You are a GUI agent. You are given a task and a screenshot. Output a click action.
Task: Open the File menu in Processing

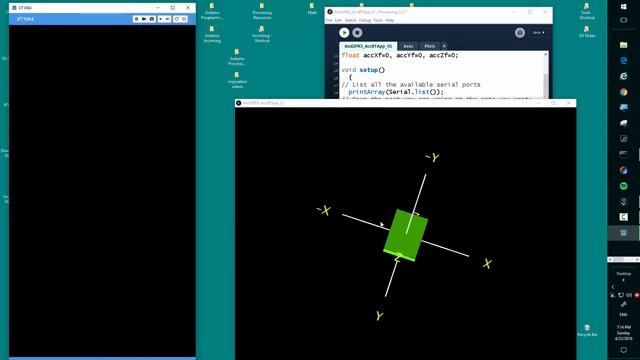pos(329,20)
